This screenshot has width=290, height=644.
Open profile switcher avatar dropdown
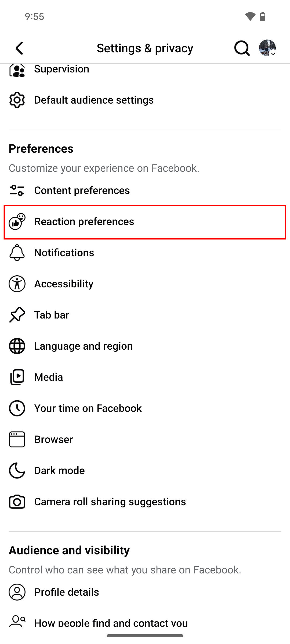point(267,48)
